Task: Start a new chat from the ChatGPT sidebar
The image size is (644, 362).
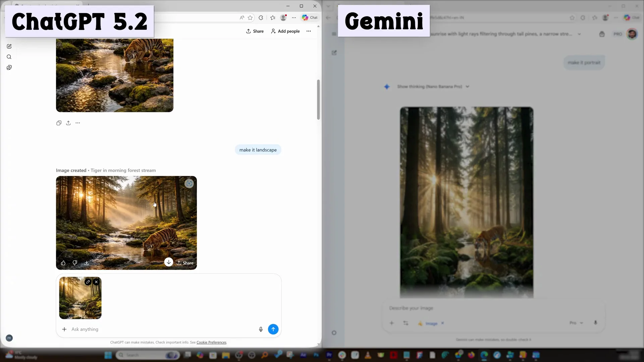Action: pos(9,46)
